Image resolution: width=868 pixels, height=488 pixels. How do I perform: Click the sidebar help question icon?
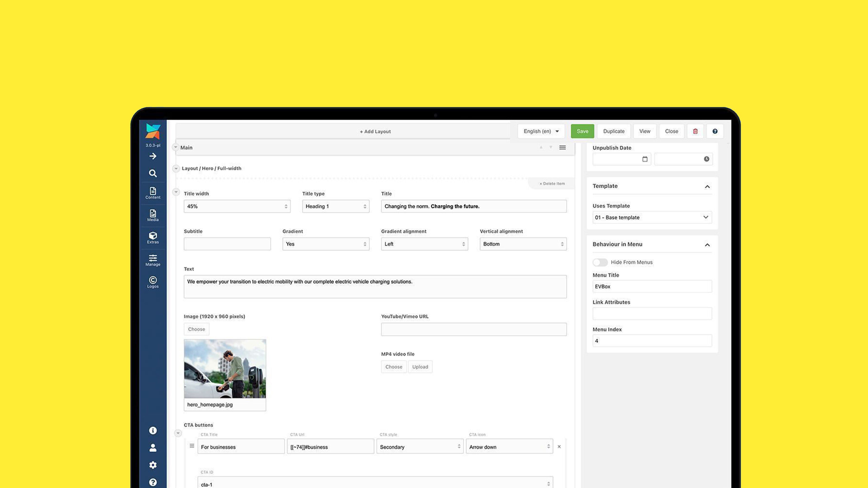click(153, 482)
